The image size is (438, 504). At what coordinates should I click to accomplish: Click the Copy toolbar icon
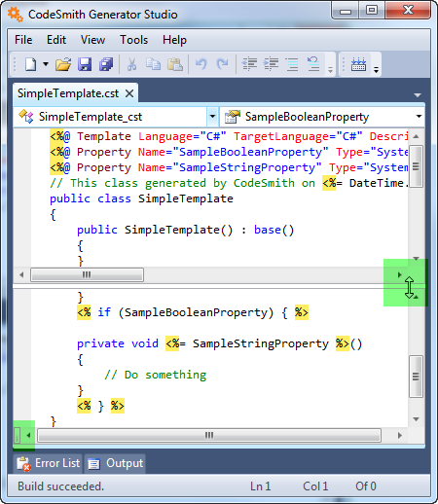click(153, 64)
